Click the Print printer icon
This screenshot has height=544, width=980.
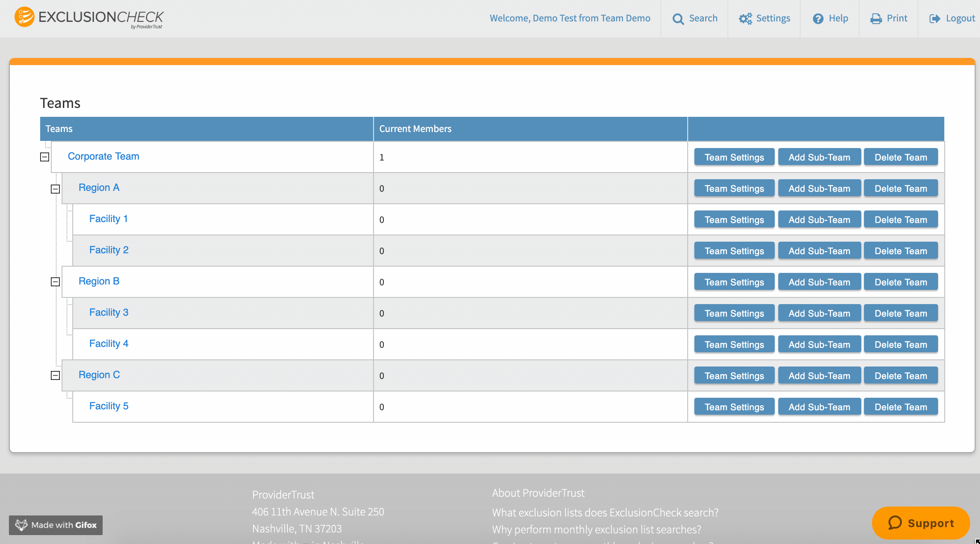pyautogui.click(x=876, y=19)
